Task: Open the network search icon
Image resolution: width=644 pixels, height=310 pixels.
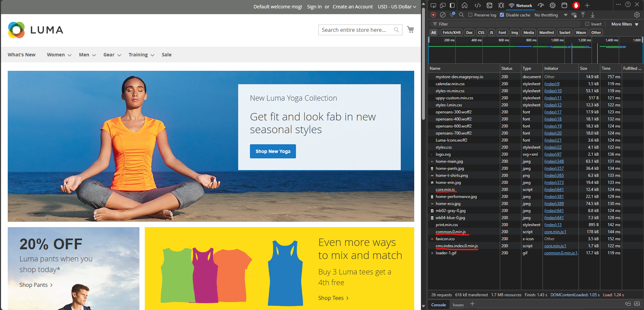Action: pyautogui.click(x=462, y=15)
